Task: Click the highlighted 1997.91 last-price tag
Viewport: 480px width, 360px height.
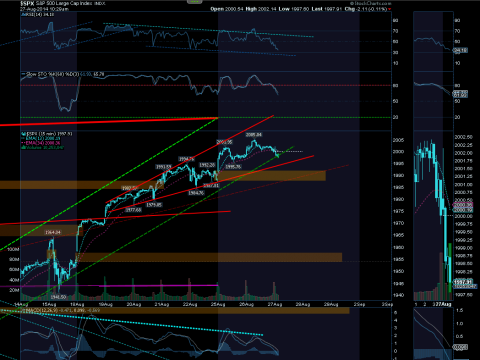Action: tap(464, 282)
